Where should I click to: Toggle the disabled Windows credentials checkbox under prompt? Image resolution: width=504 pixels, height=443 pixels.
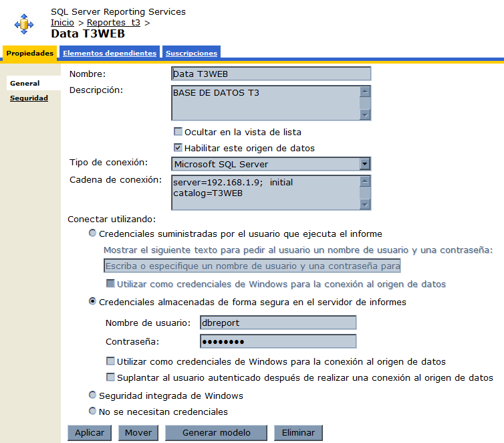(x=110, y=284)
